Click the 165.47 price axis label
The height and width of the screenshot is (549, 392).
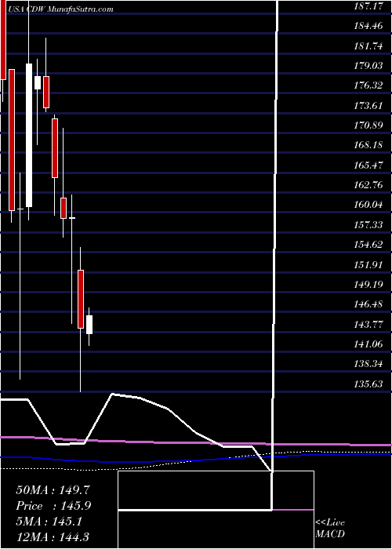(367, 165)
